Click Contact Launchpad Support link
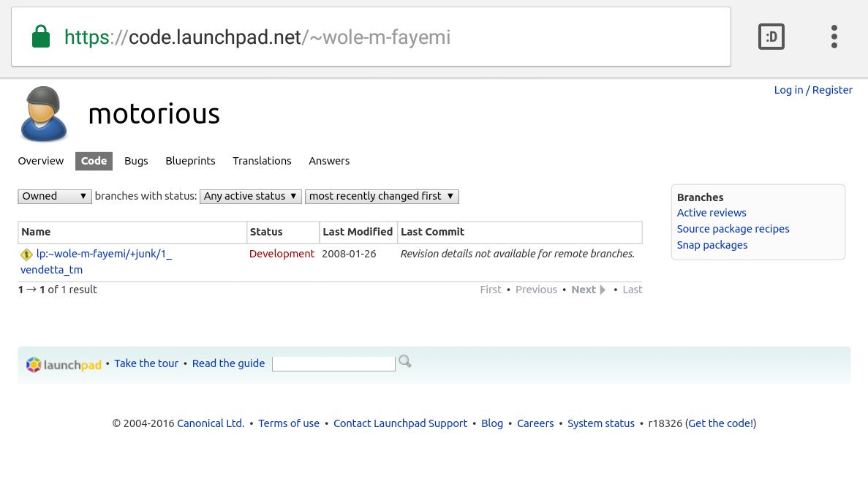868x487 pixels. [x=400, y=423]
